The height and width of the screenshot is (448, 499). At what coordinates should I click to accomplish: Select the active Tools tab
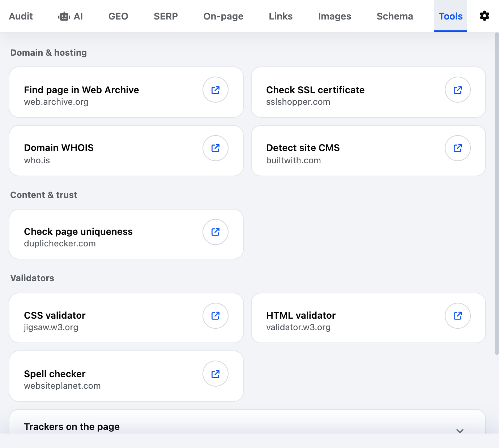click(451, 16)
